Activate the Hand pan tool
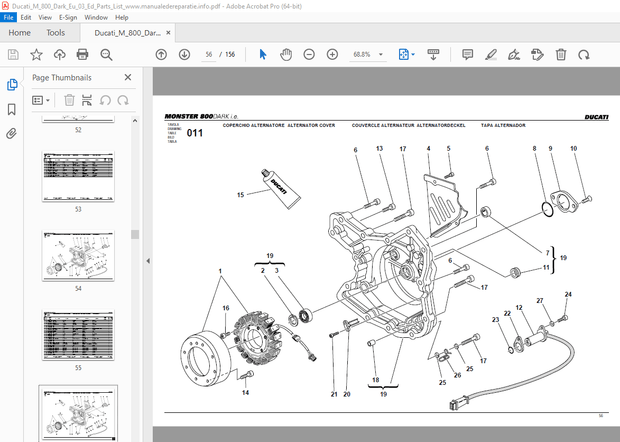This screenshot has width=620, height=442. [286, 55]
